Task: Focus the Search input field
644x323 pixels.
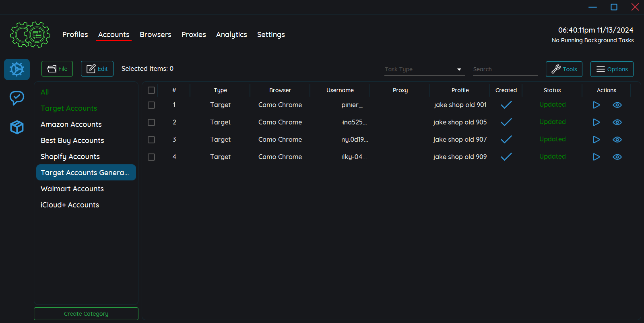Action: (x=505, y=69)
